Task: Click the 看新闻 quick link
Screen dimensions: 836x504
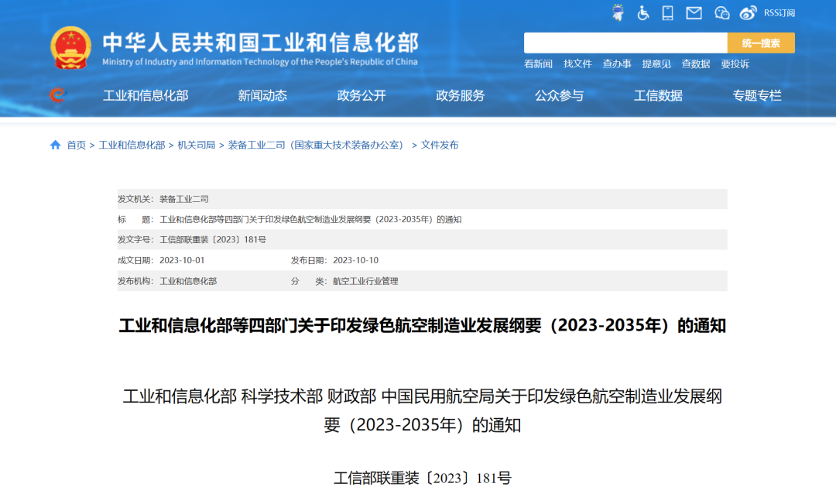Action: pos(538,64)
